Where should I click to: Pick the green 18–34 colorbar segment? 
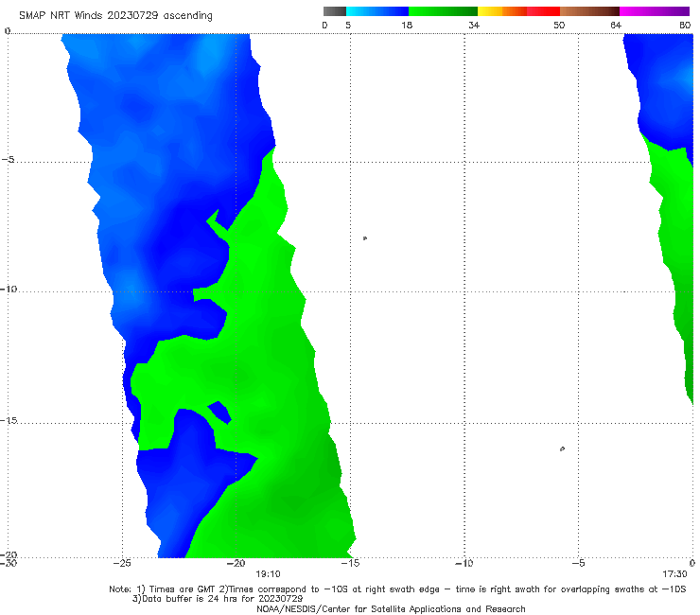(x=443, y=11)
